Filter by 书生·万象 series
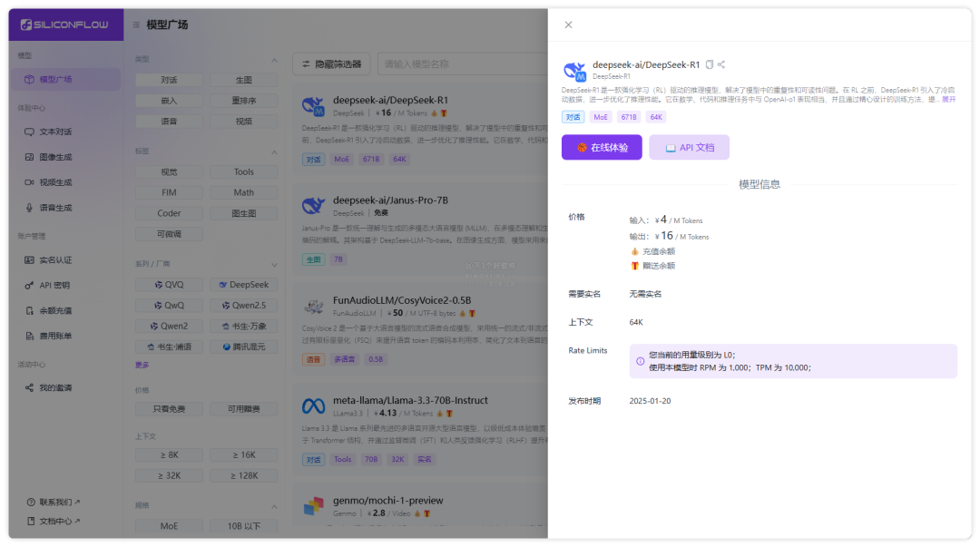 click(x=244, y=326)
